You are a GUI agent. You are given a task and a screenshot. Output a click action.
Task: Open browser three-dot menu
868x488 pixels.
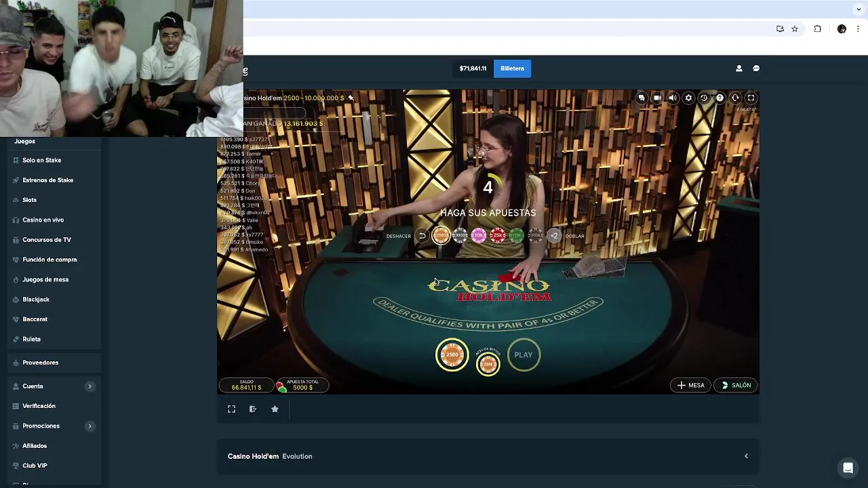pos(858,29)
